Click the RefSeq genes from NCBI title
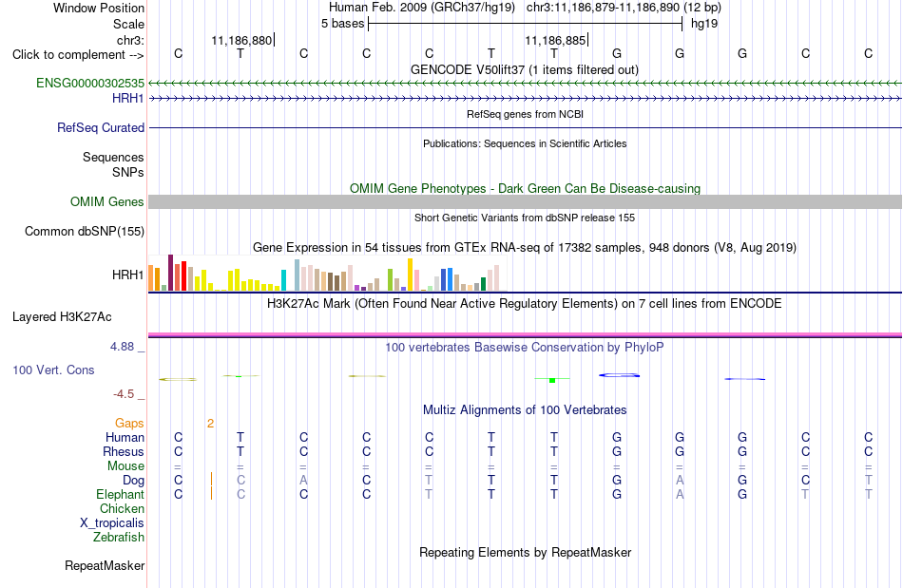The width and height of the screenshot is (903, 588). pos(525,114)
